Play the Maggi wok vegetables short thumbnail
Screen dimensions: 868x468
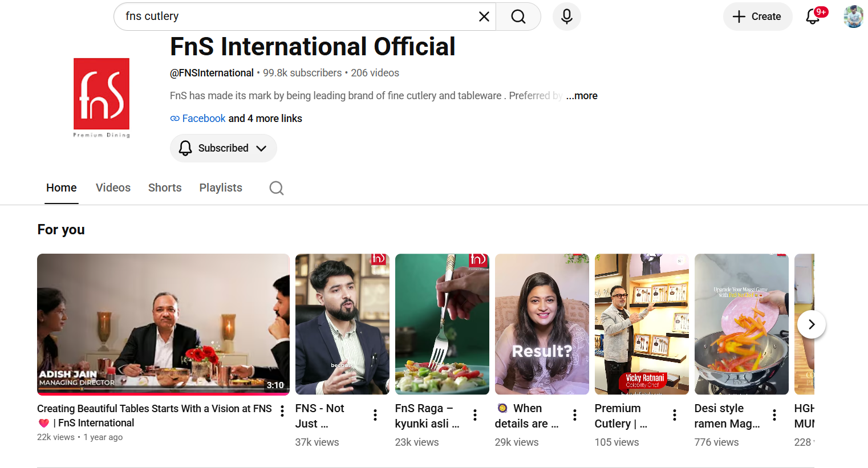click(741, 324)
